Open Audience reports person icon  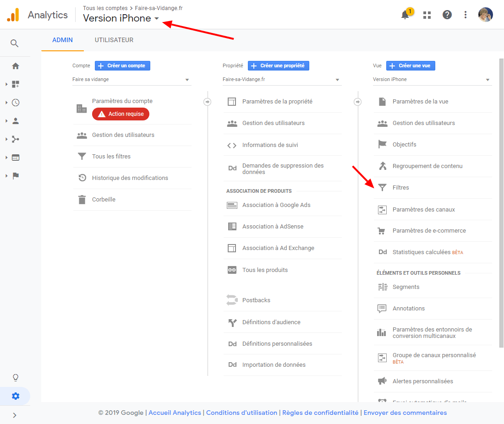16,121
